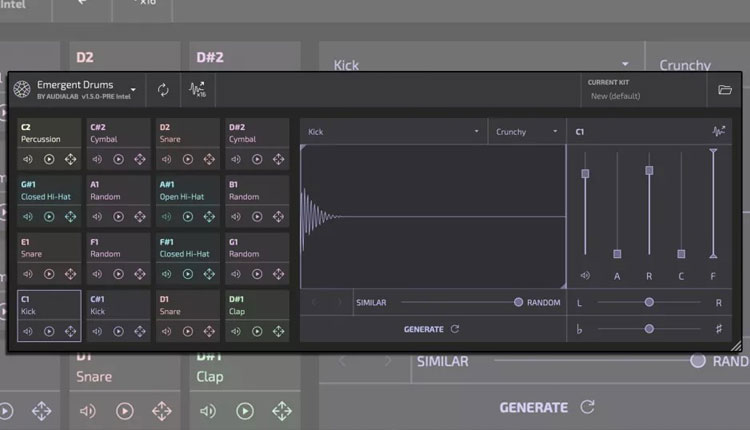Open the kit folder browser icon
Image resolution: width=750 pixels, height=430 pixels.
click(x=725, y=91)
